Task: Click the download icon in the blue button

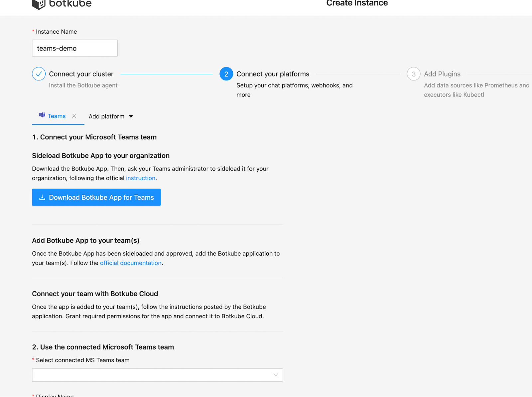Action: 42,197
